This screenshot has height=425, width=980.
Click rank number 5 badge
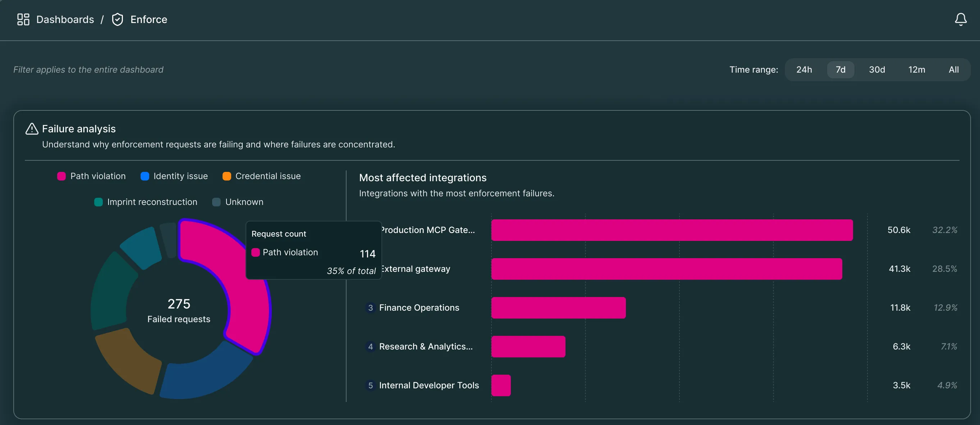370,385
